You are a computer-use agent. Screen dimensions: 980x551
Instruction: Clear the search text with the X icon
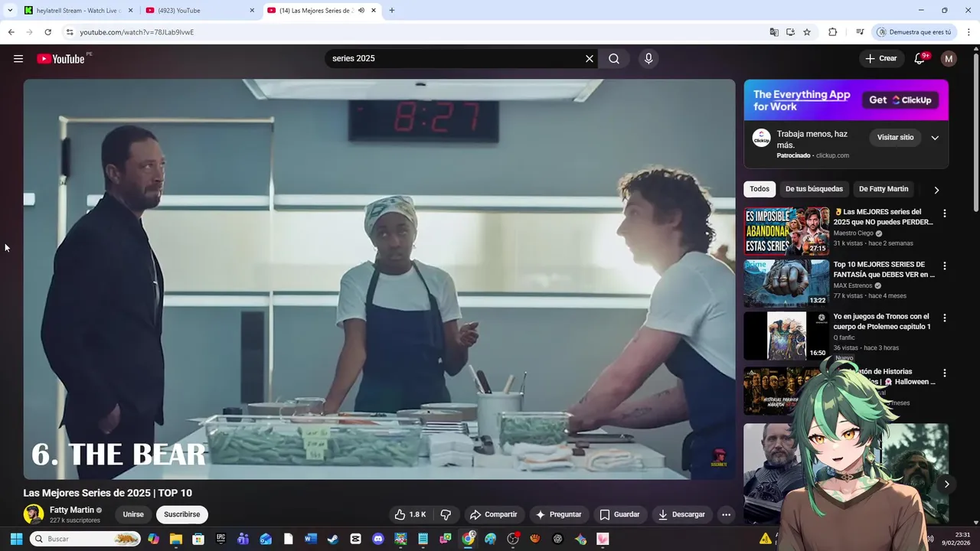[590, 59]
